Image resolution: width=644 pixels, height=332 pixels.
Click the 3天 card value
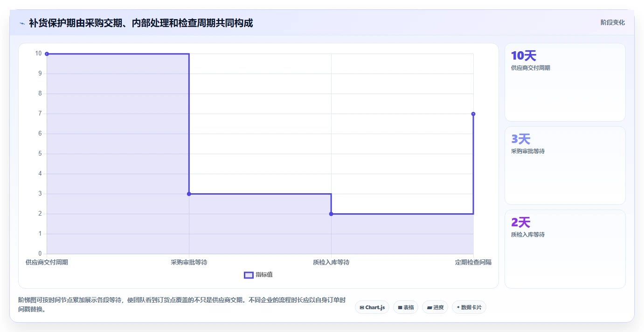521,139
